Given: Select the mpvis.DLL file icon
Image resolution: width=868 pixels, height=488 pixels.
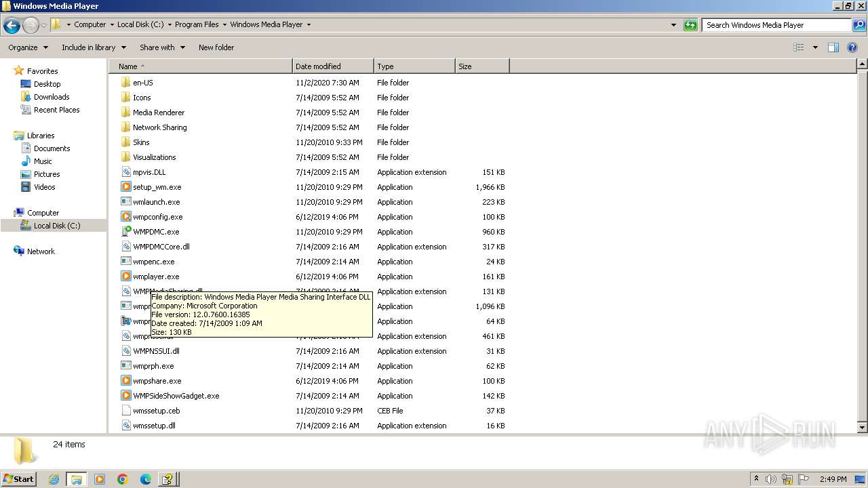Looking at the screenshot, I should click(x=126, y=172).
